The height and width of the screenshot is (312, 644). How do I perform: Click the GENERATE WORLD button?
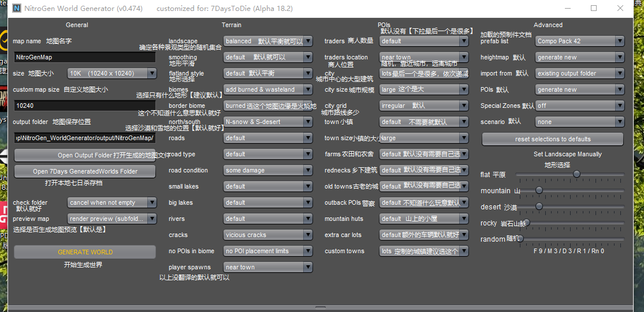[x=85, y=252]
